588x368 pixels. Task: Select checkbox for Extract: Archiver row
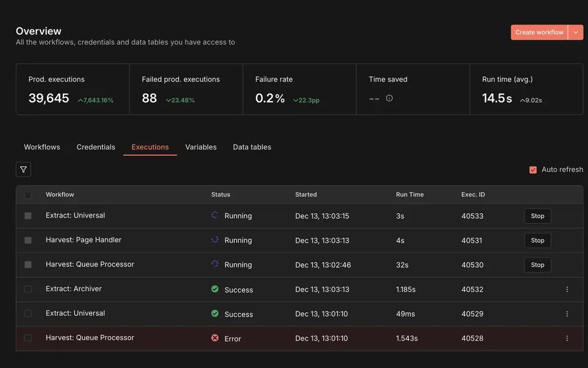(x=28, y=289)
